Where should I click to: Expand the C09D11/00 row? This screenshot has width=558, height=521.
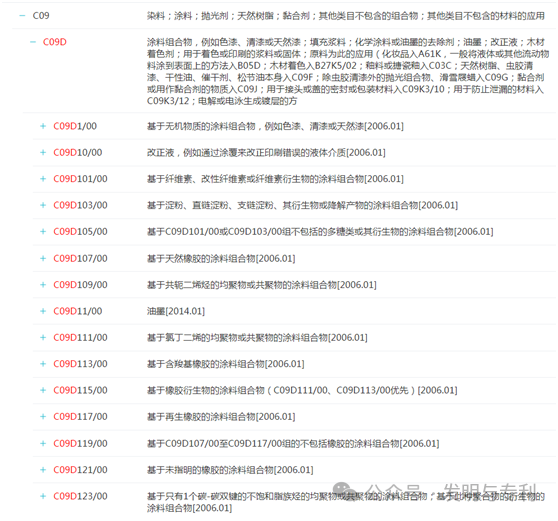[x=43, y=311]
